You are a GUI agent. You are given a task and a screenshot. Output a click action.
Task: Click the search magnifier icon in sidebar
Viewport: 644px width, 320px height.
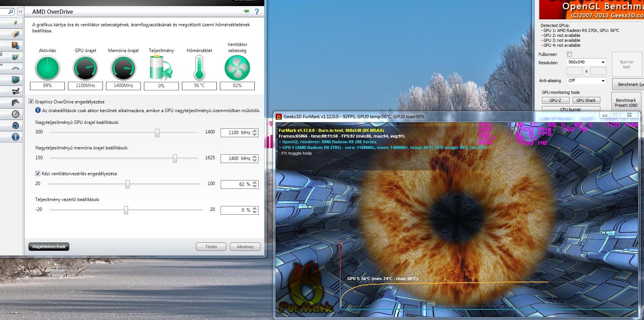10,12
